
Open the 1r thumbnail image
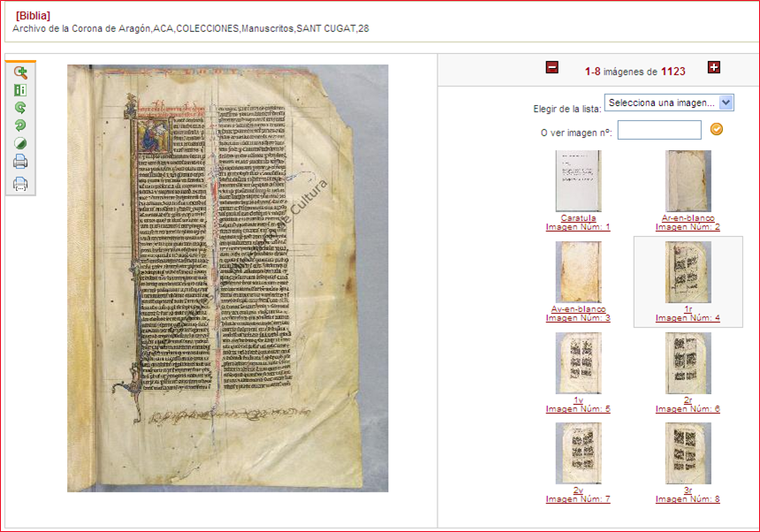click(688, 272)
